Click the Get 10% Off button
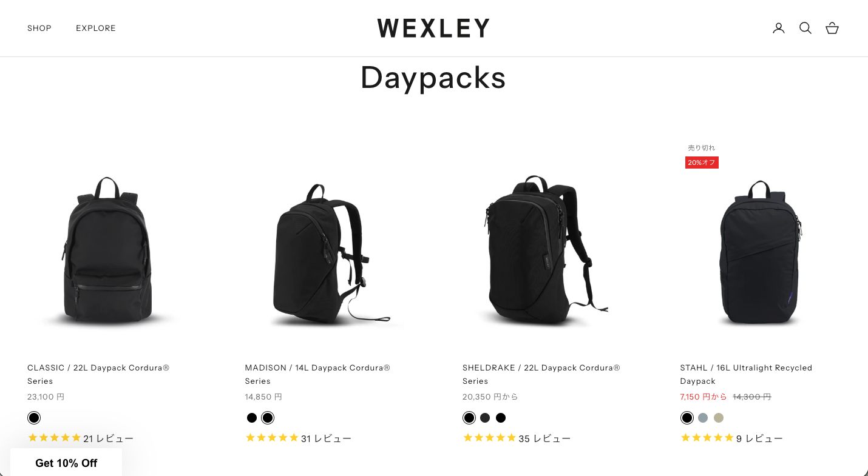Image resolution: width=868 pixels, height=476 pixels. point(66,463)
